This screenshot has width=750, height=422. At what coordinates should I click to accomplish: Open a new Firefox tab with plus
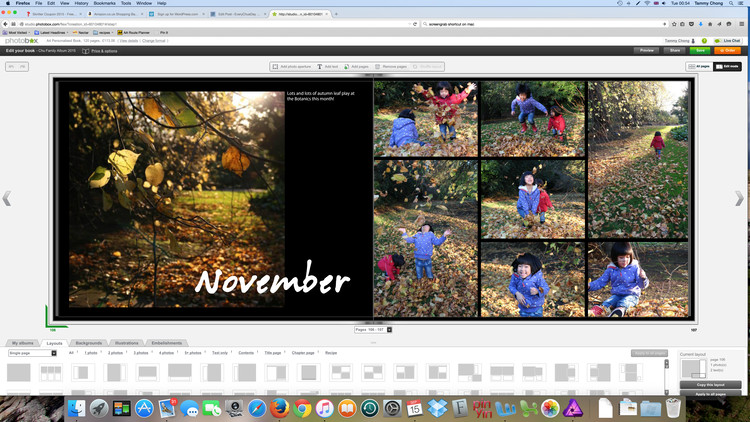click(x=336, y=14)
